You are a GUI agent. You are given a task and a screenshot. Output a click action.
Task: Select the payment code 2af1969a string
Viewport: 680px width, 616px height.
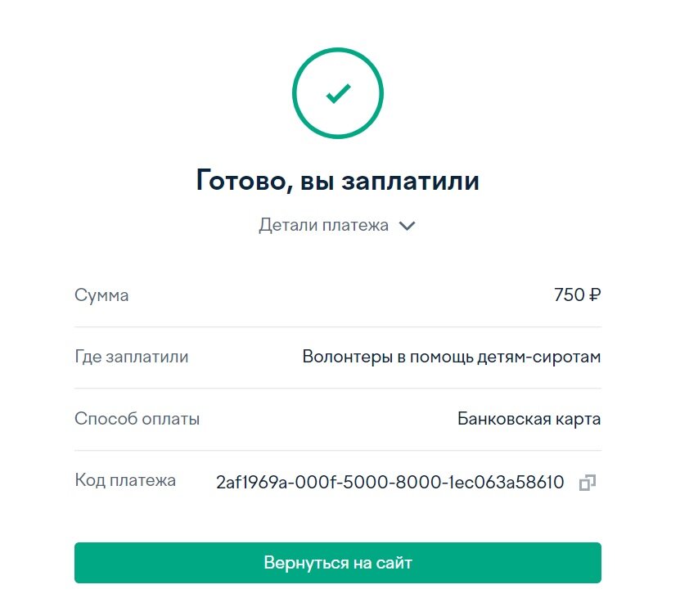(x=390, y=482)
